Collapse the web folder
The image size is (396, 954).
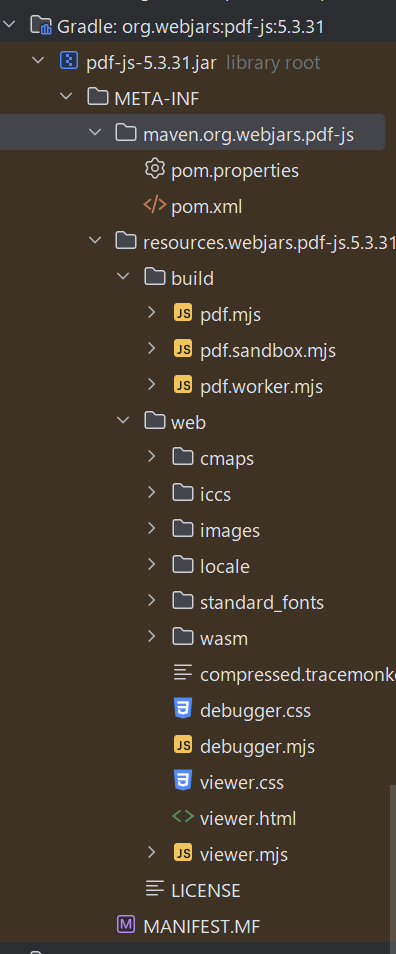click(x=124, y=420)
